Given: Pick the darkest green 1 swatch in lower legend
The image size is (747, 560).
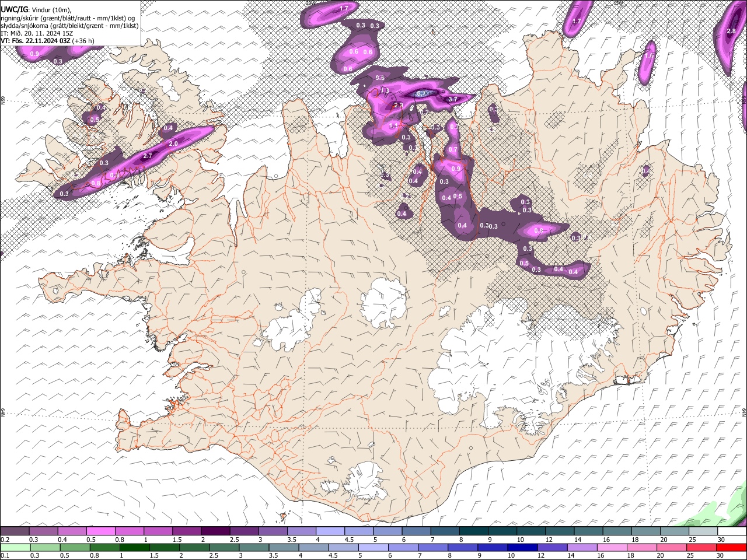Looking at the screenshot, I should 134,547.
